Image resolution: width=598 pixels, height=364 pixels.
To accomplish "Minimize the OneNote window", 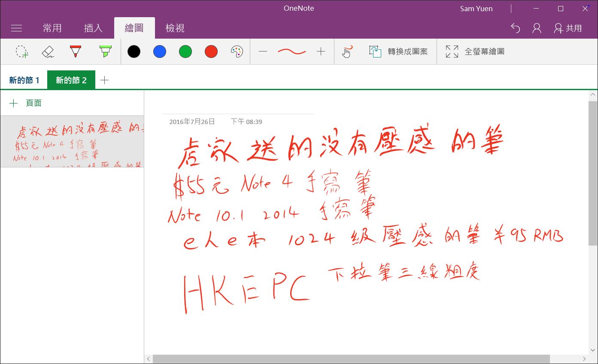I will 536,9.
